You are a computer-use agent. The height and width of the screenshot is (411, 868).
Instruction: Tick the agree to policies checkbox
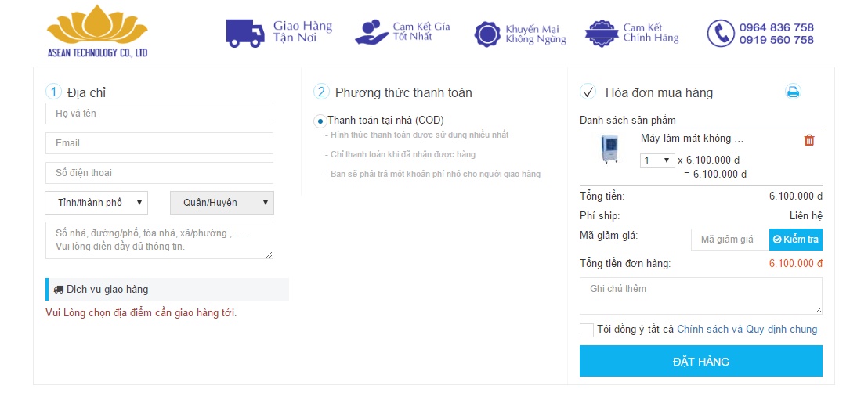[587, 330]
